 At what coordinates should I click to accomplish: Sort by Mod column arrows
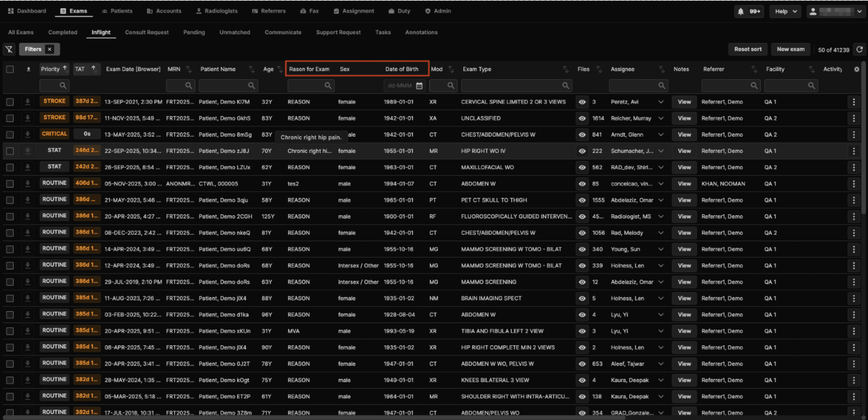coord(451,69)
